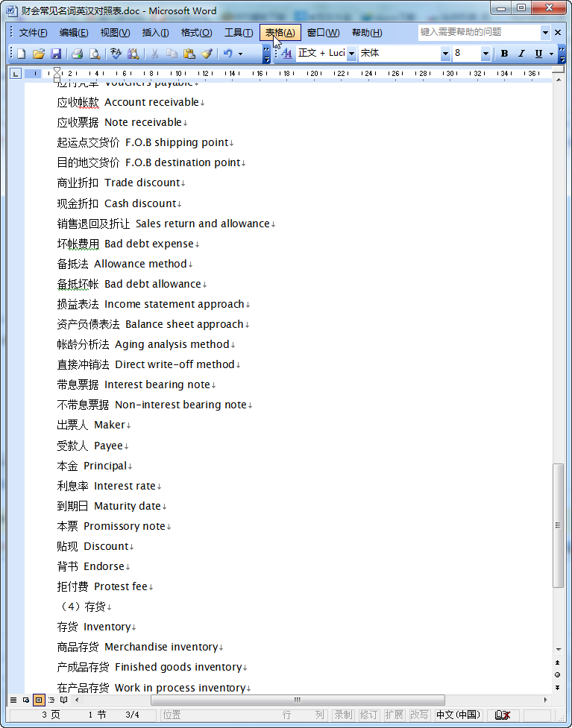Open the 格式(O) menu
This screenshot has width=572, height=728.
point(196,33)
